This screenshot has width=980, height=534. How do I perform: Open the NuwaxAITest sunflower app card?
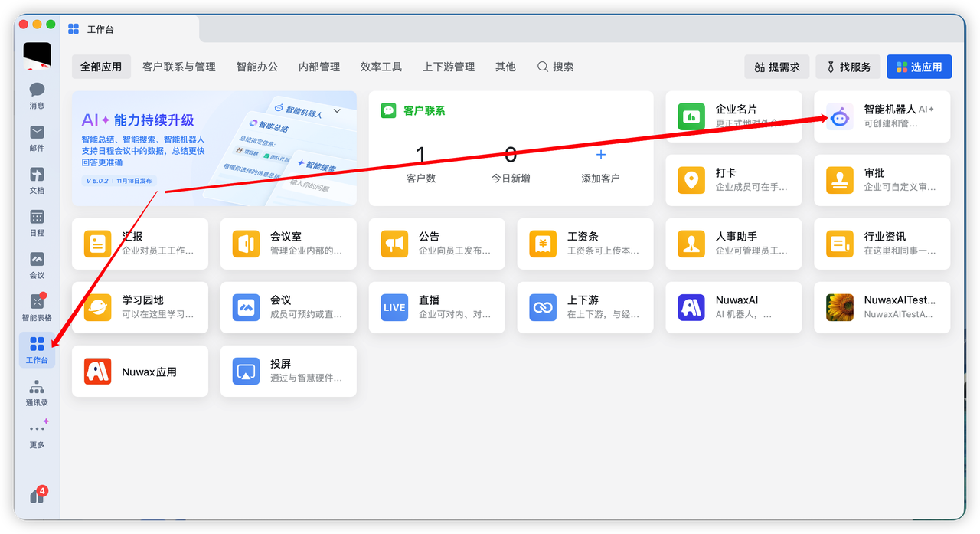882,307
